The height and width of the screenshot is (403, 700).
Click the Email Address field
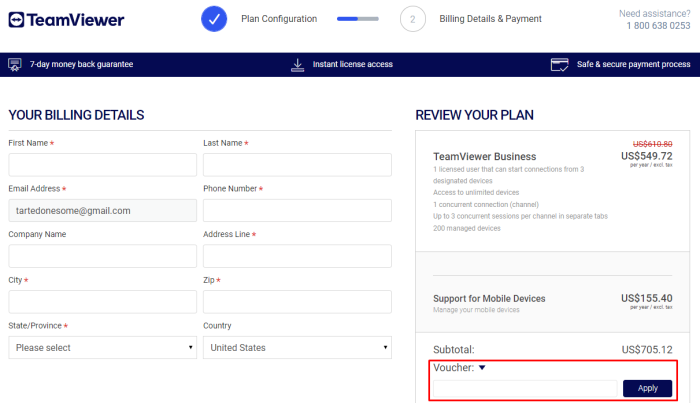click(102, 210)
